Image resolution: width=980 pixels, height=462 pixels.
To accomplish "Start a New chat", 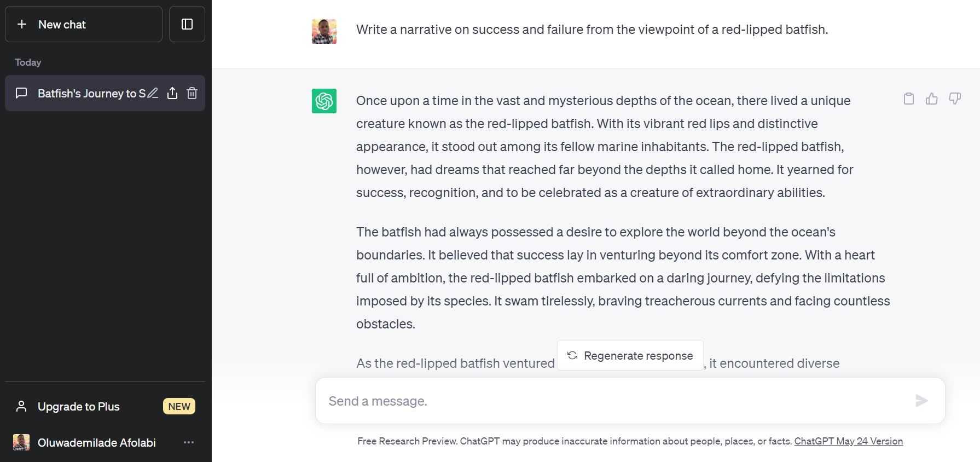I will 84,24.
